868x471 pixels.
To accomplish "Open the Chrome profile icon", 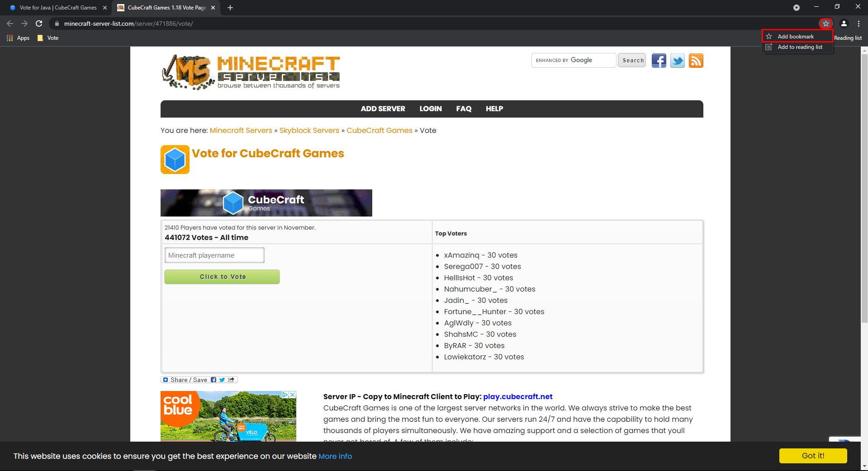I will click(844, 24).
